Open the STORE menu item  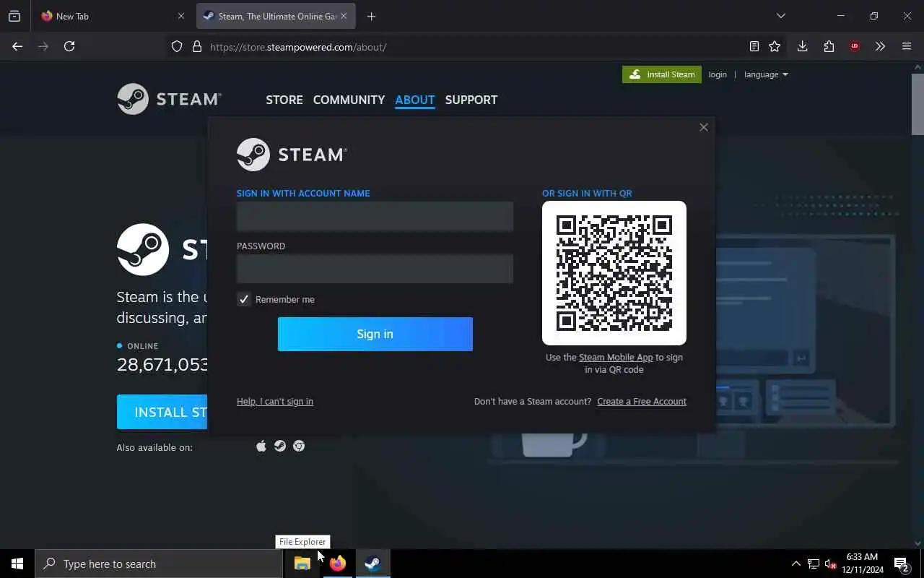click(284, 100)
